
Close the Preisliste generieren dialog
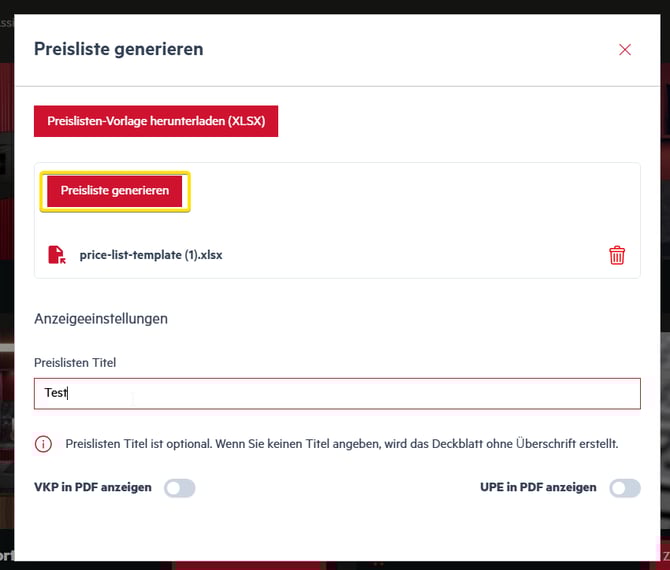click(625, 50)
